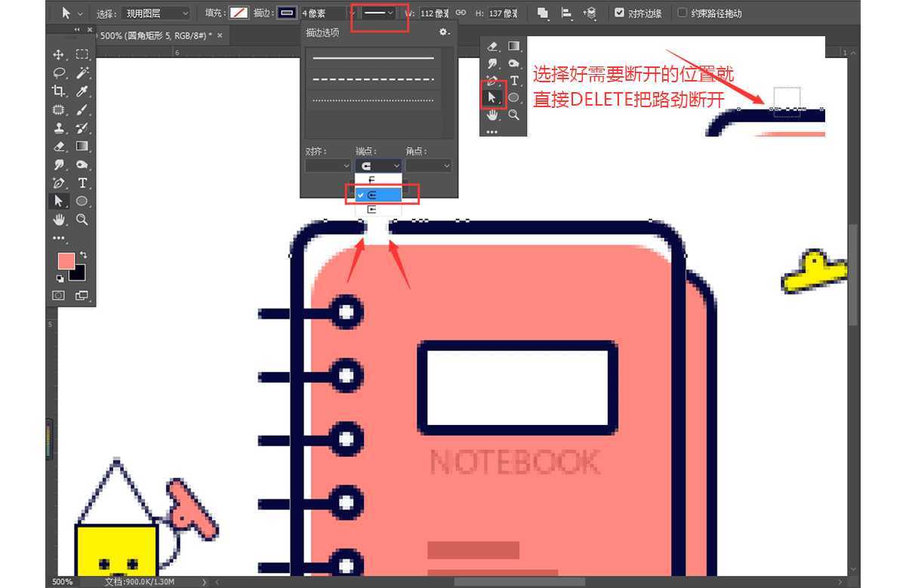Image resolution: width=906 pixels, height=588 pixels.
Task: Open the 角点 corner type dropdown
Action: (x=428, y=165)
